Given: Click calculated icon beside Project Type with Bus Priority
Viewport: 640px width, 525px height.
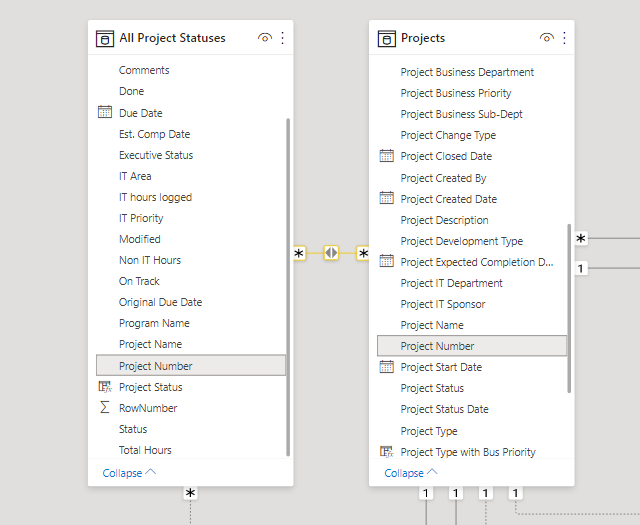Looking at the screenshot, I should [387, 452].
